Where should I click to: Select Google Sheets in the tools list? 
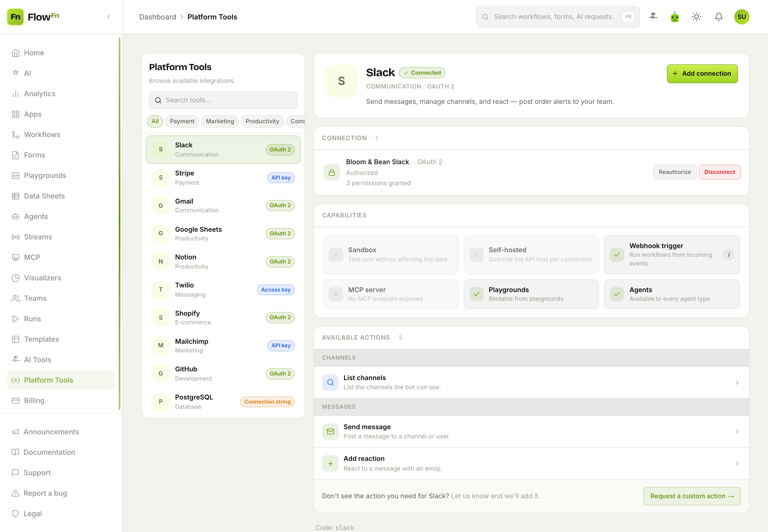223,234
